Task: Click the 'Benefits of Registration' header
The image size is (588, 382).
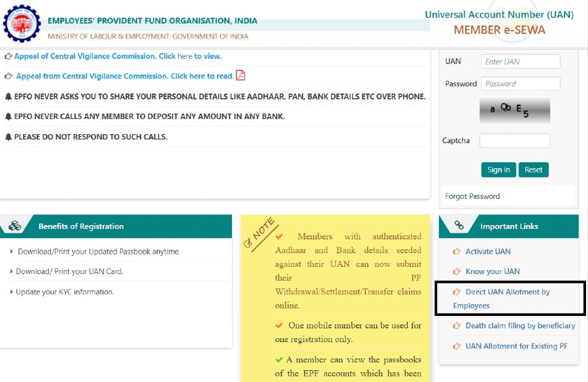Action: tap(81, 226)
